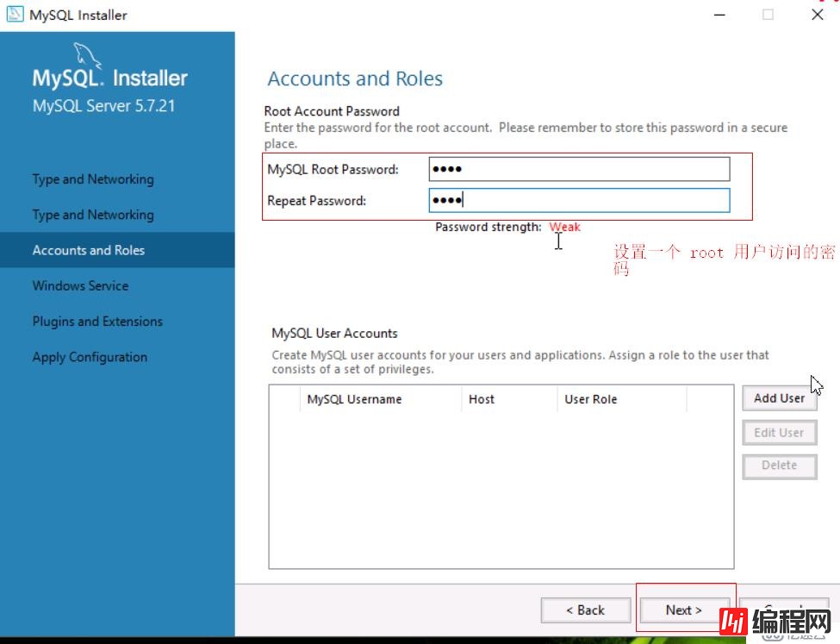Screen dimensions: 840x644
Task: Click the MySQL Installer icon in title bar
Action: [x=16, y=14]
